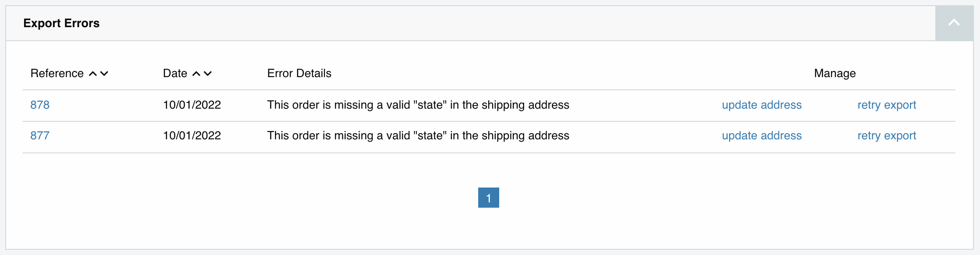Viewport: 980px width, 255px height.
Task: Retry export for order 877
Action: (x=886, y=136)
